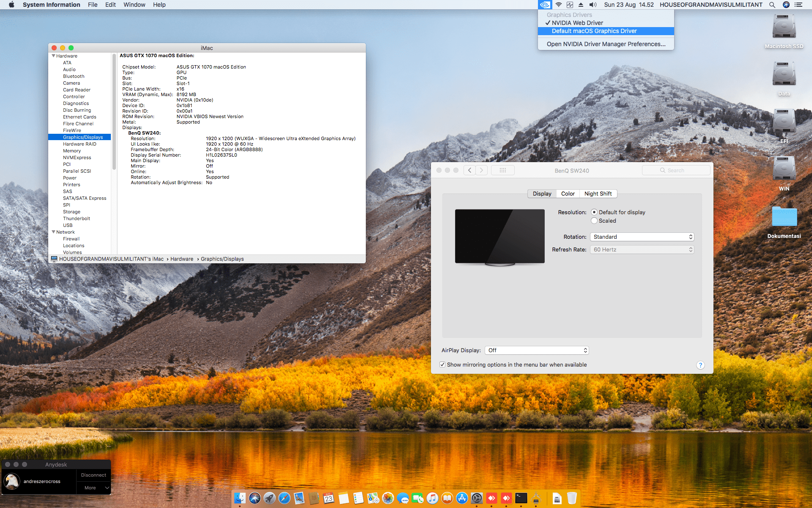The width and height of the screenshot is (812, 508).
Task: Select Default for display resolution
Action: point(594,212)
